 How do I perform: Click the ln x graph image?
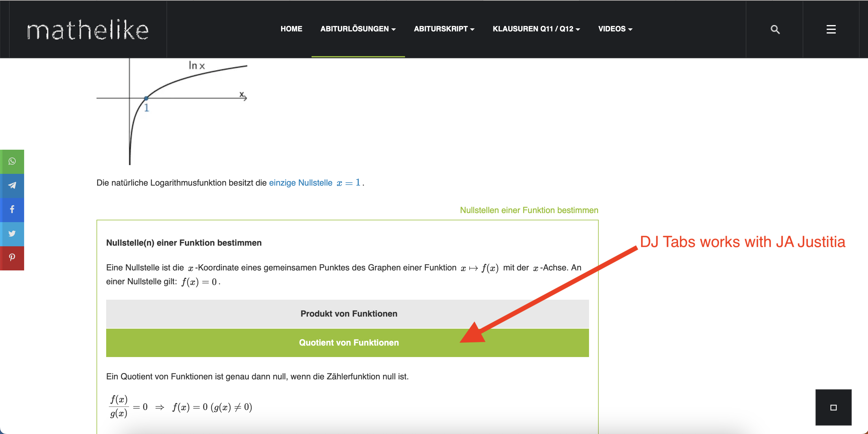[172, 111]
